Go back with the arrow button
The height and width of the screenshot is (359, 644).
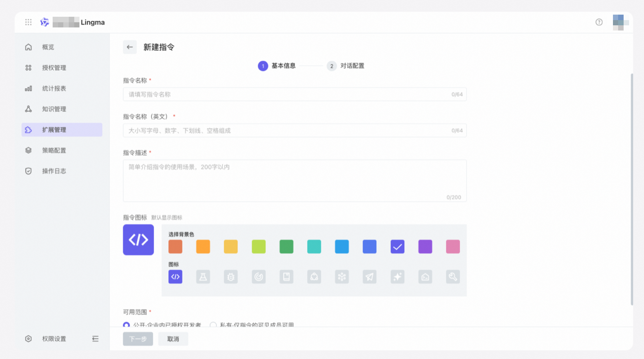130,47
